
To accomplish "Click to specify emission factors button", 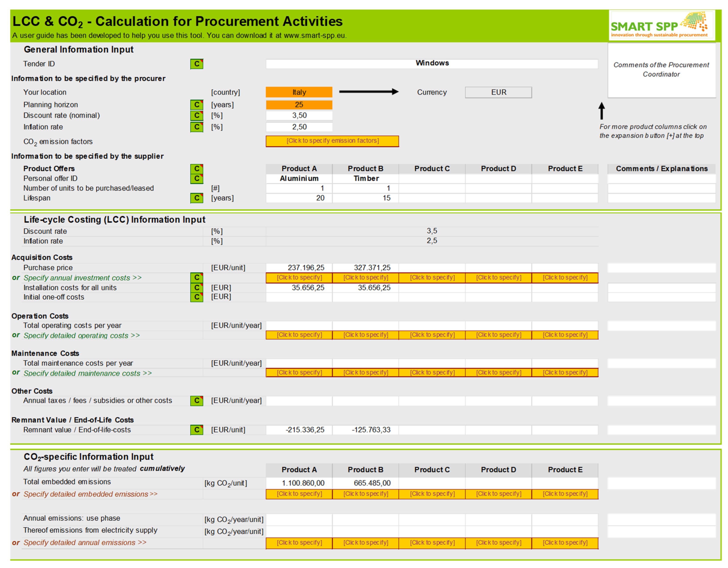I will pyautogui.click(x=332, y=141).
